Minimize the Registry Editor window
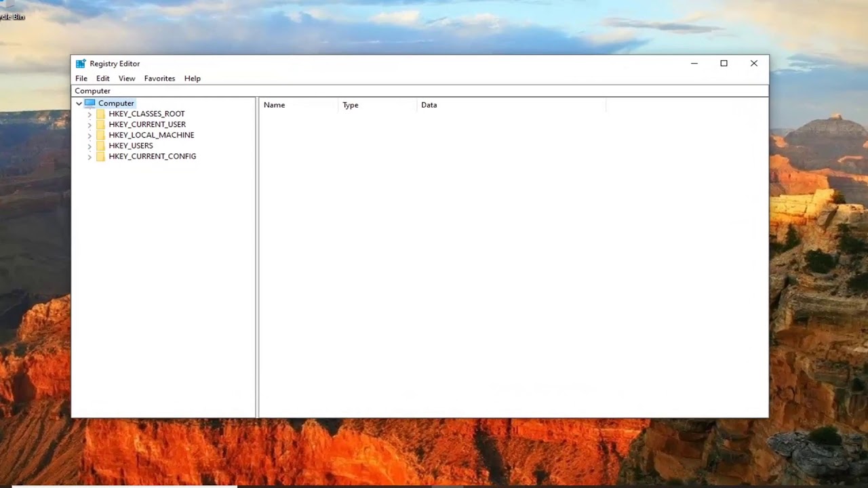Screen dimensions: 868x488 click(x=694, y=64)
